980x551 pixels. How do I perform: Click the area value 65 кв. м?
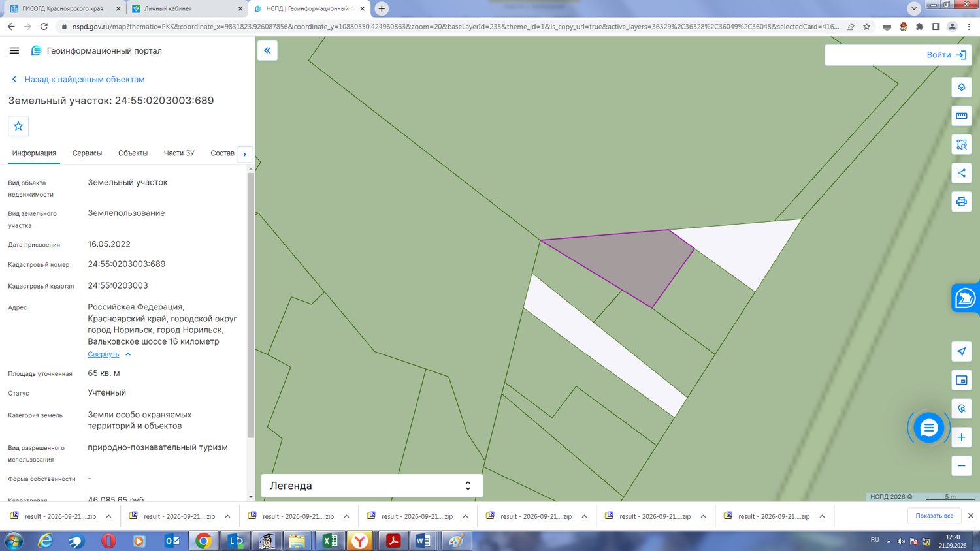click(x=104, y=373)
